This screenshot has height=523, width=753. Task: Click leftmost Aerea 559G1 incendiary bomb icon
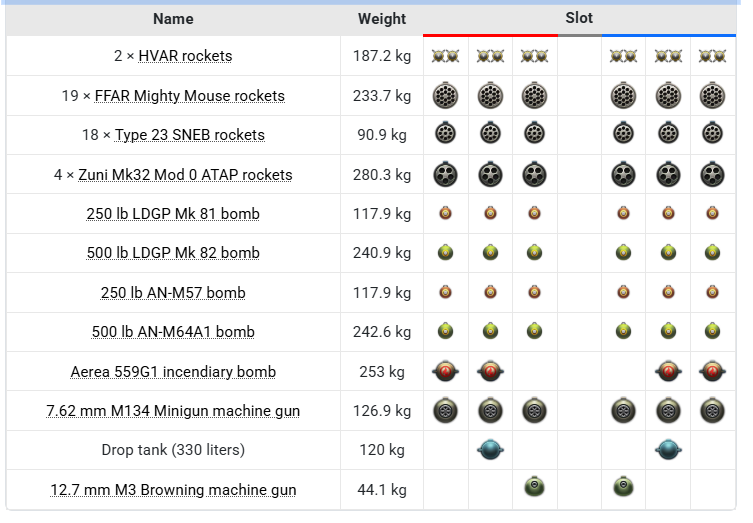point(445,371)
